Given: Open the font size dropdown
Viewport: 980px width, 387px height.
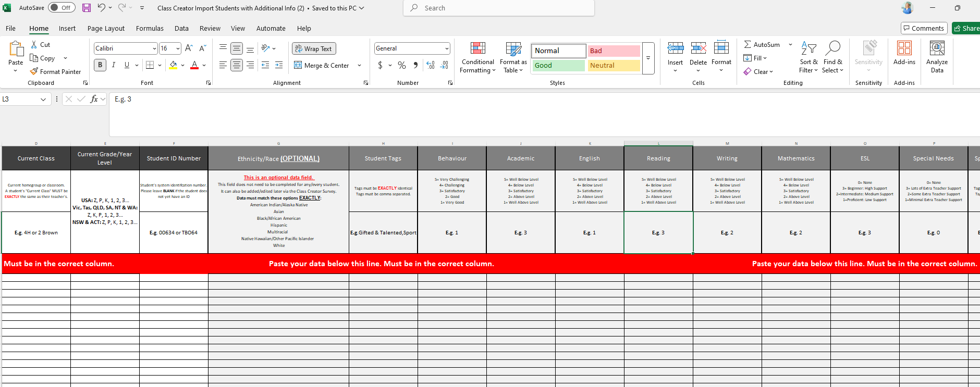Looking at the screenshot, I should pos(178,48).
